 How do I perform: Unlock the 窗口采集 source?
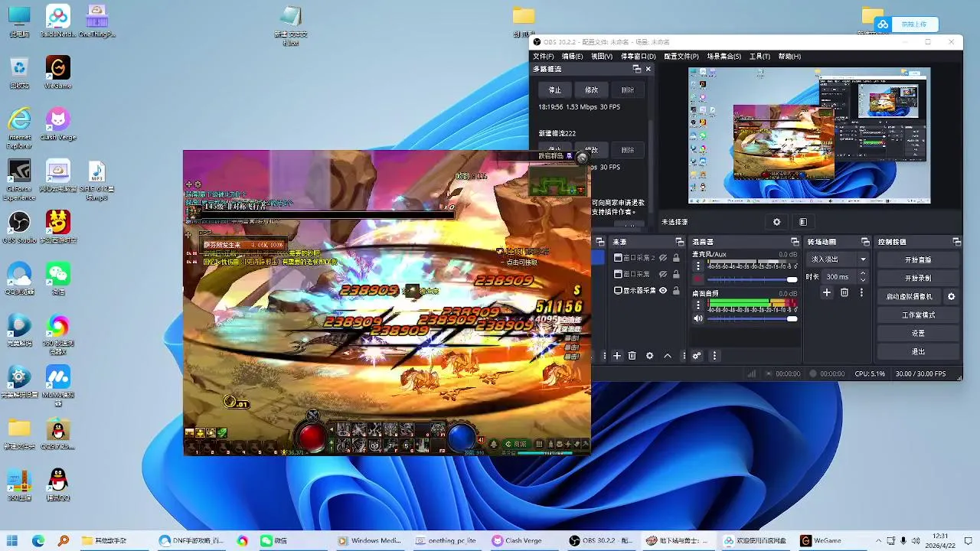676,274
